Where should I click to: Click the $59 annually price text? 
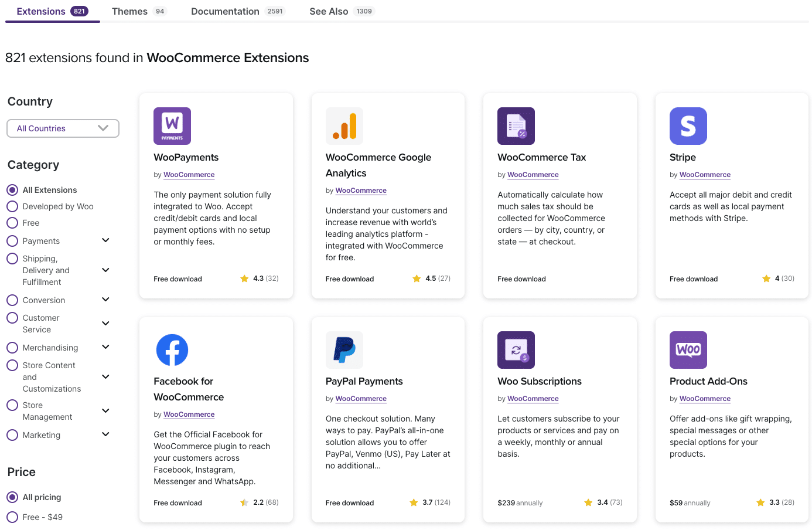[x=690, y=503]
